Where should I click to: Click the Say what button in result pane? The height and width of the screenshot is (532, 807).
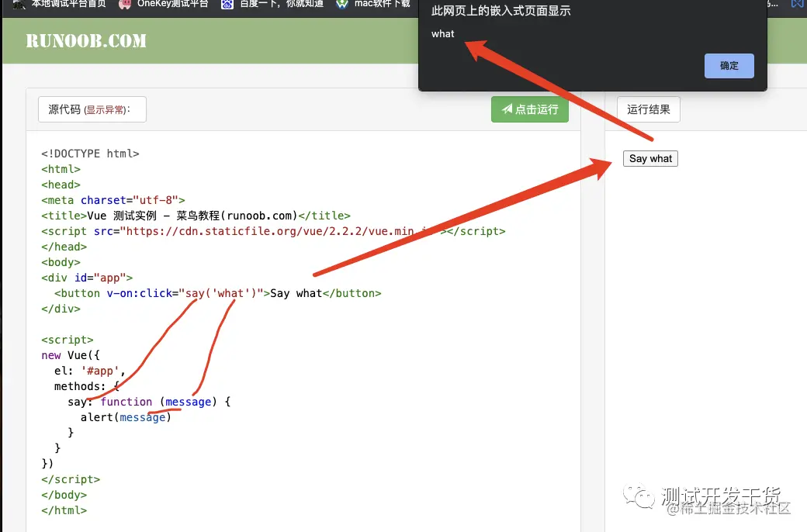(650, 158)
